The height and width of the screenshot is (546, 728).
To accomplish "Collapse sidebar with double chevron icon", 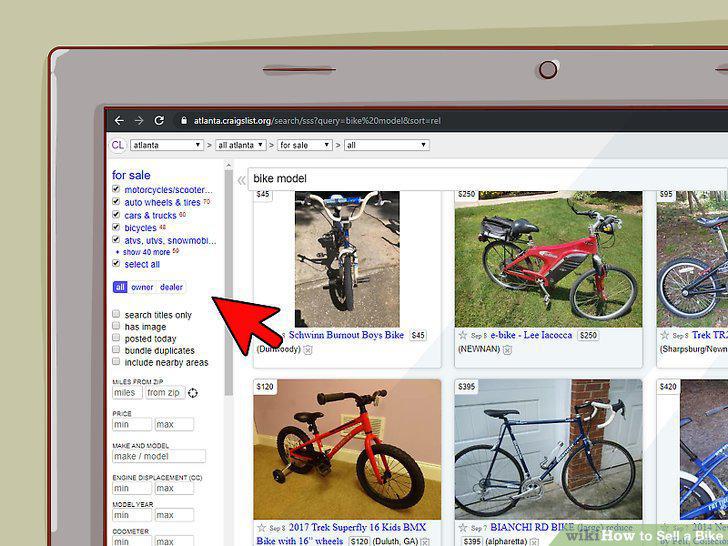I will click(x=241, y=181).
